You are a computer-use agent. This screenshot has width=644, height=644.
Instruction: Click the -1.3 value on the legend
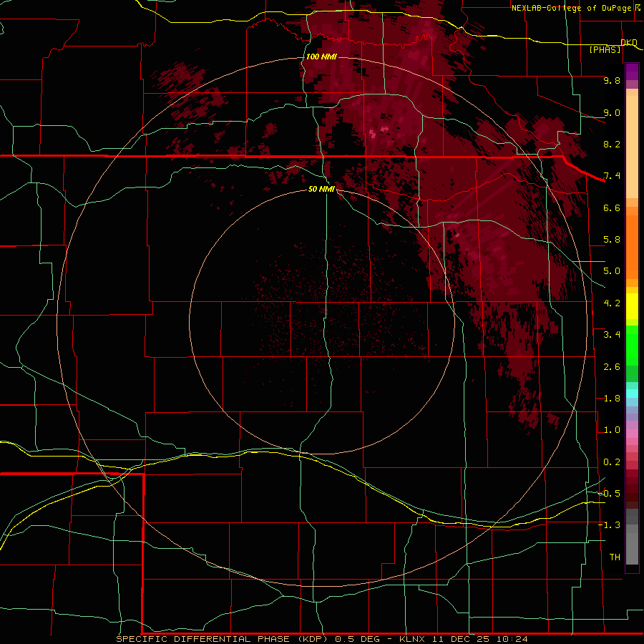tap(609, 525)
